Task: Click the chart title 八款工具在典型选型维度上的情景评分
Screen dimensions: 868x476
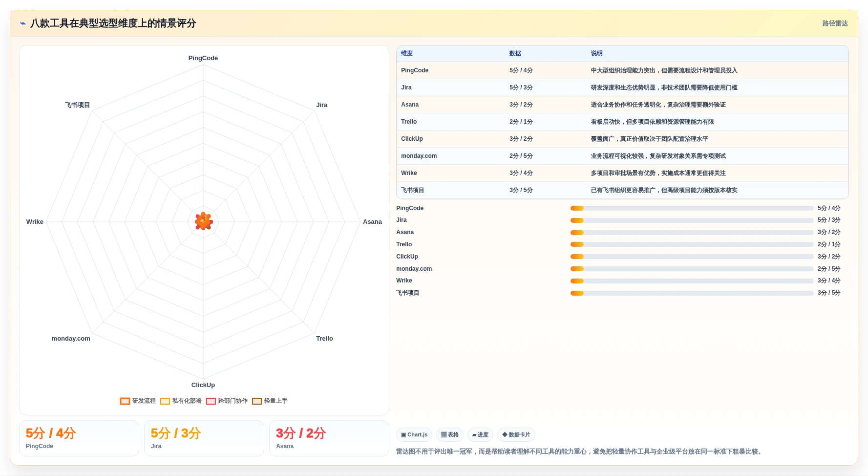Action: point(113,23)
